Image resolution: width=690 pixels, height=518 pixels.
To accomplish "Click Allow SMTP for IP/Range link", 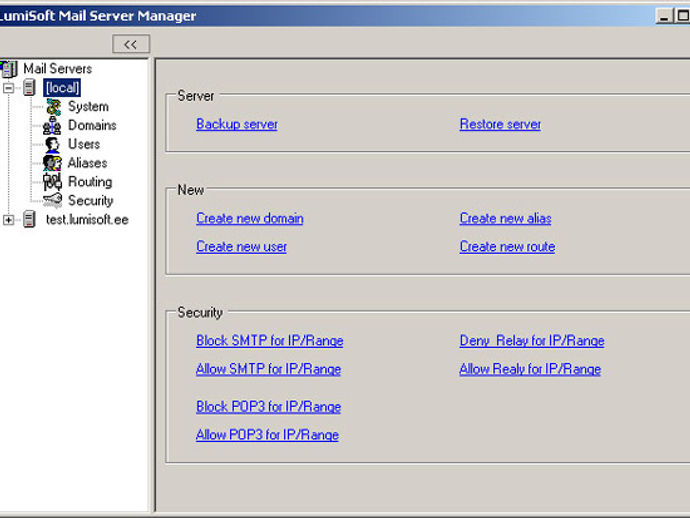I will 268,369.
